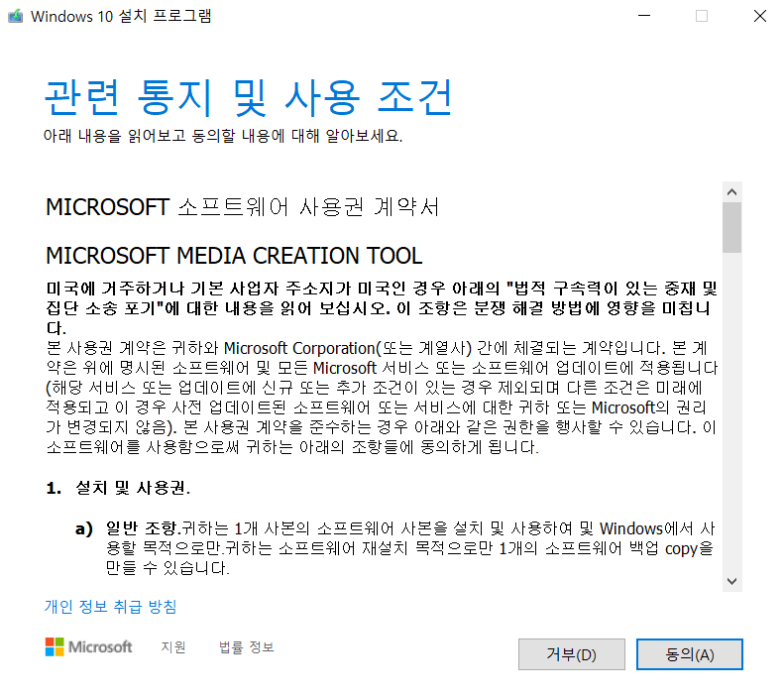This screenshot has height=696, width=784.
Task: Click the a) 일반 조항 clause text
Action: (x=394, y=548)
